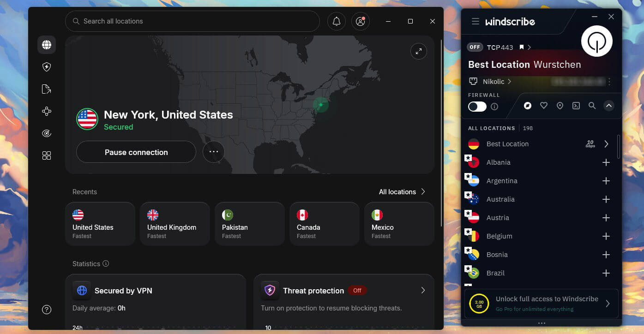Show Windscribe all locations compass tab
This screenshot has height=334, width=644.
pos(528,106)
